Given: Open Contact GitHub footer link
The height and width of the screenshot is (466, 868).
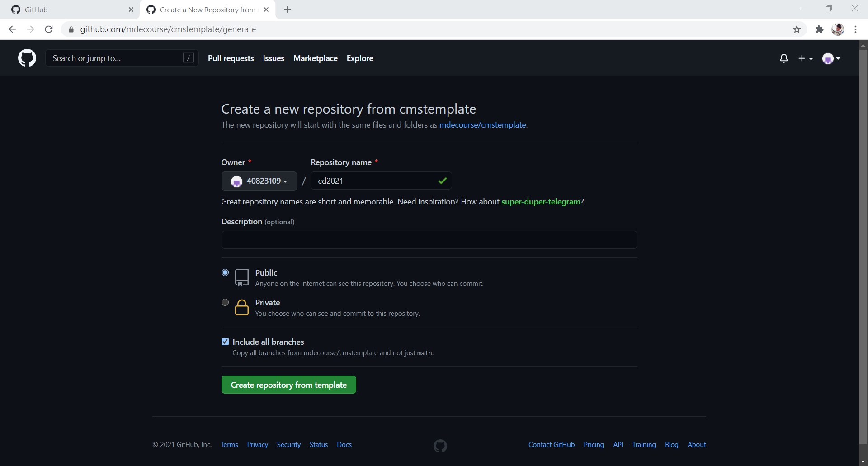Looking at the screenshot, I should [x=552, y=445].
